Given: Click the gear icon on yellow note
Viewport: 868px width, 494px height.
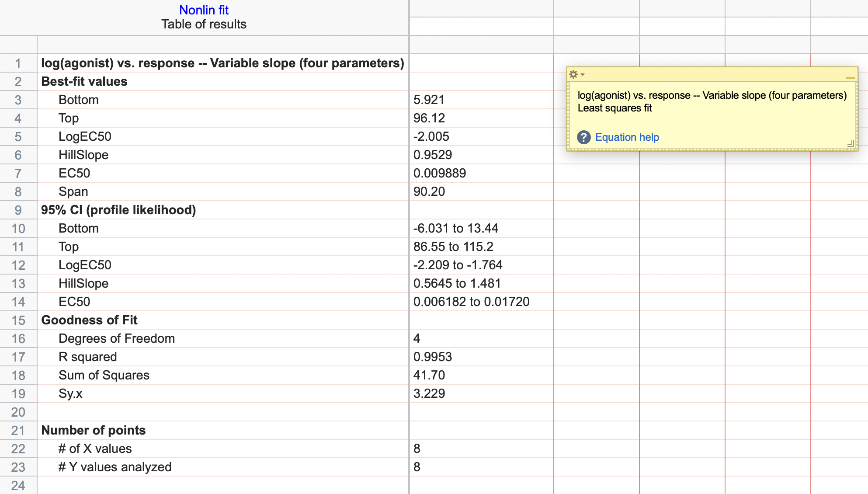Looking at the screenshot, I should click(573, 74).
